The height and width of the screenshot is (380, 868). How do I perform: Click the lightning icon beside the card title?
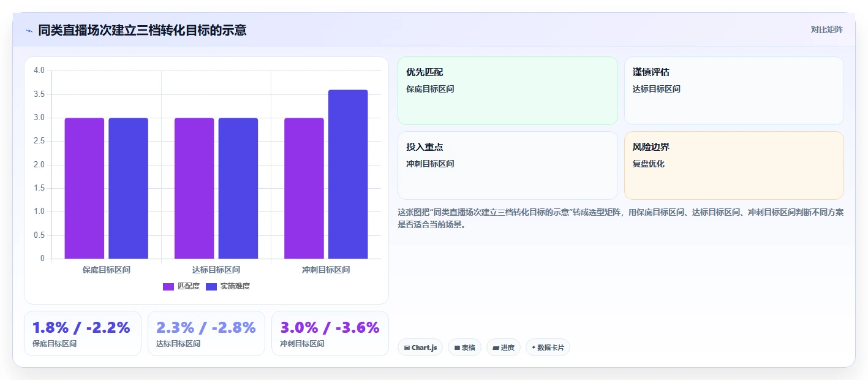29,30
